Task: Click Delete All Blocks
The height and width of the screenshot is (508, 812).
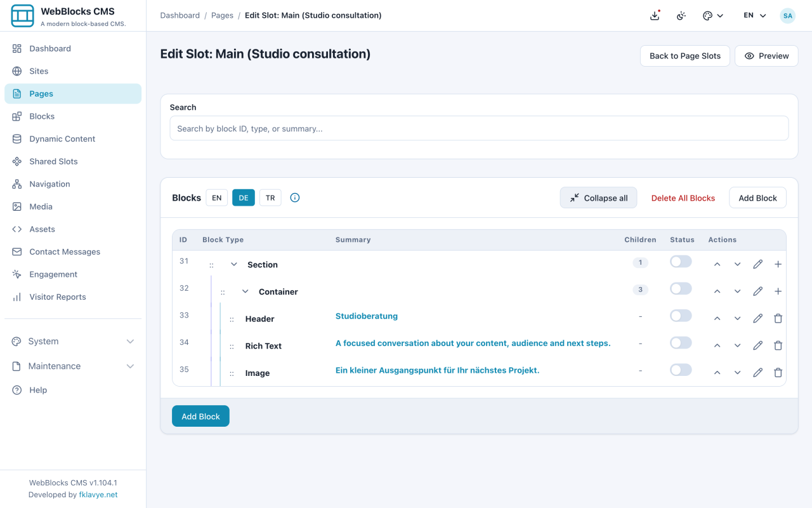Action: tap(683, 197)
